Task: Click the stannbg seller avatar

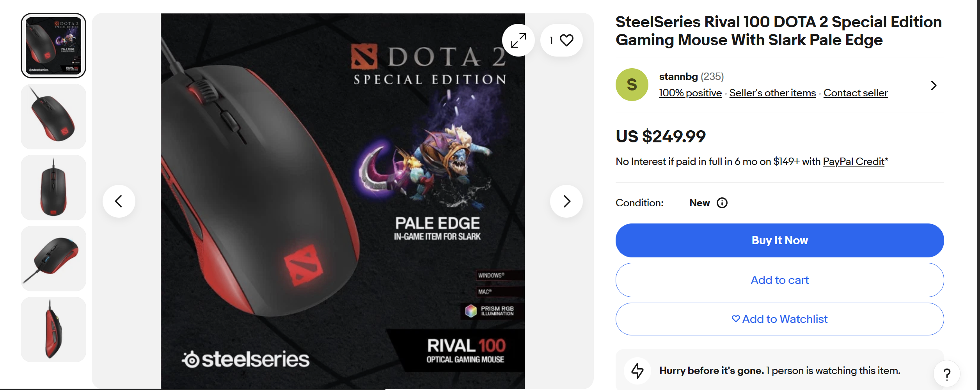Action: point(632,85)
